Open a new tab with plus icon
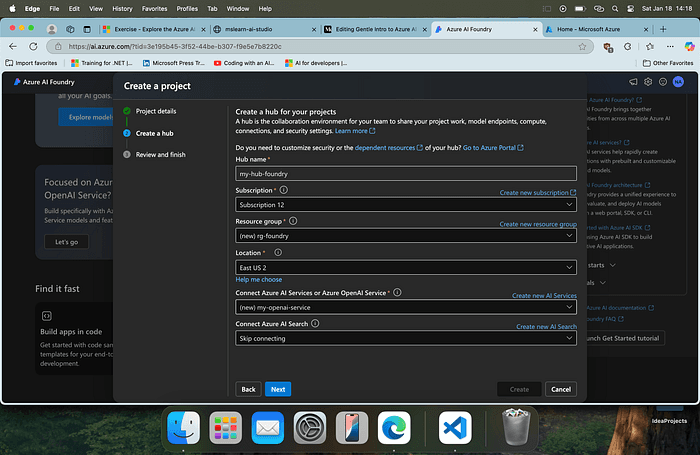The width and height of the screenshot is (700, 455). (x=663, y=29)
